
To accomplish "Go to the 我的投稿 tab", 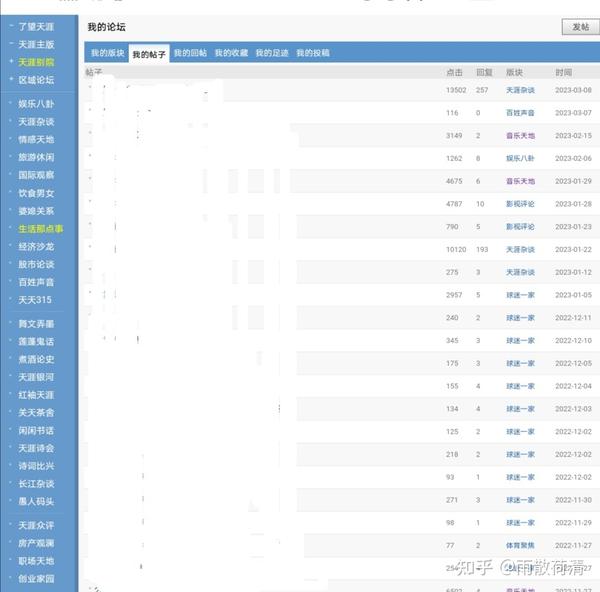I will (x=313, y=53).
